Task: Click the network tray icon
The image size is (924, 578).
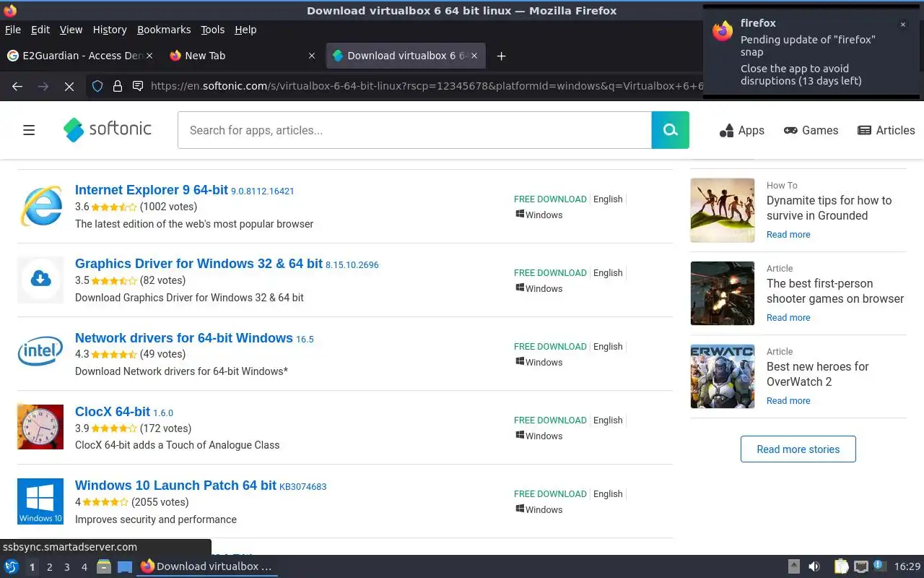Action: tap(860, 566)
